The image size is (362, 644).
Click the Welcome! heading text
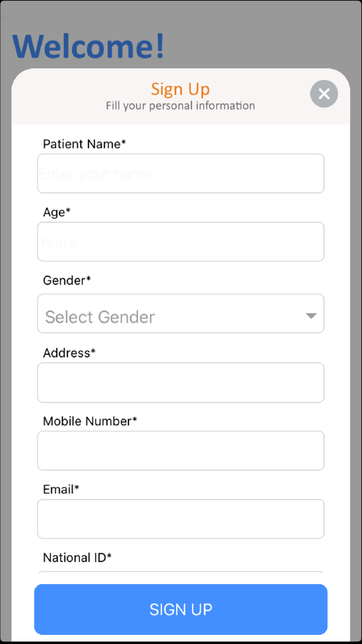[x=88, y=46]
